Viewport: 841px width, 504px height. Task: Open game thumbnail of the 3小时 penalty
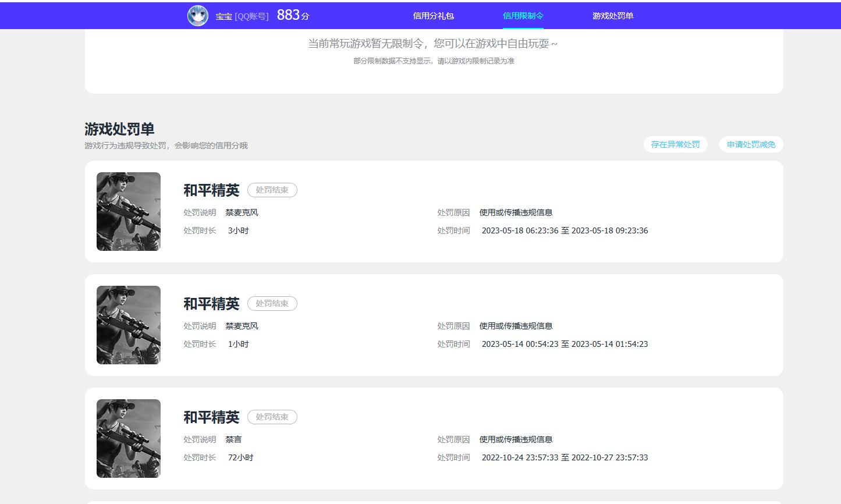[129, 211]
